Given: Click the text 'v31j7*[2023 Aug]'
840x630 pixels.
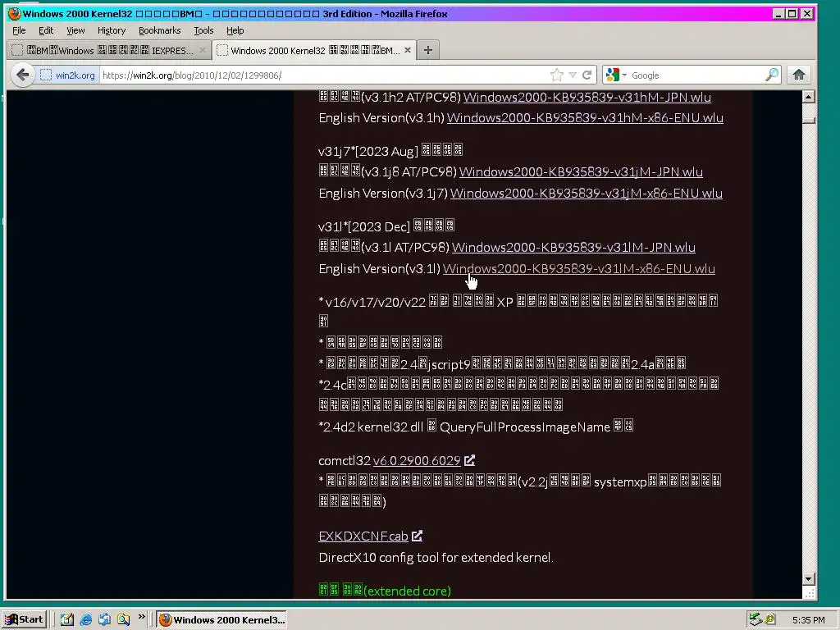Looking at the screenshot, I should (367, 151).
